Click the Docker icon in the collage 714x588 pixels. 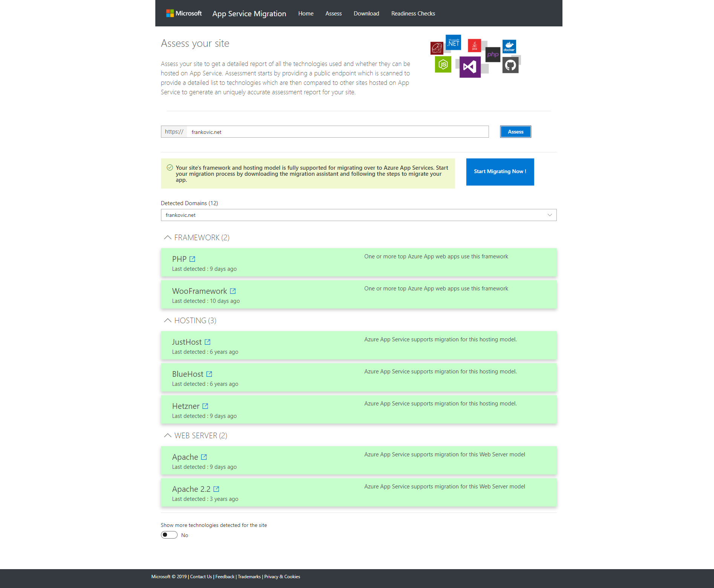click(509, 47)
